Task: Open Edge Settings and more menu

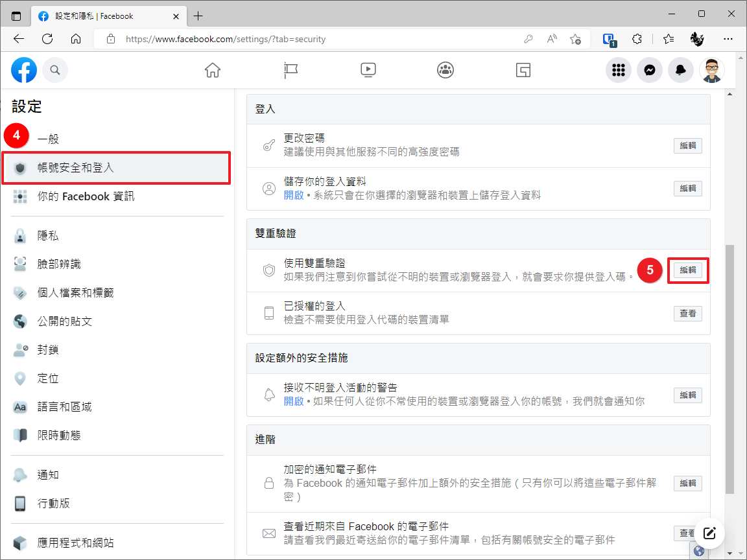Action: coord(728,39)
